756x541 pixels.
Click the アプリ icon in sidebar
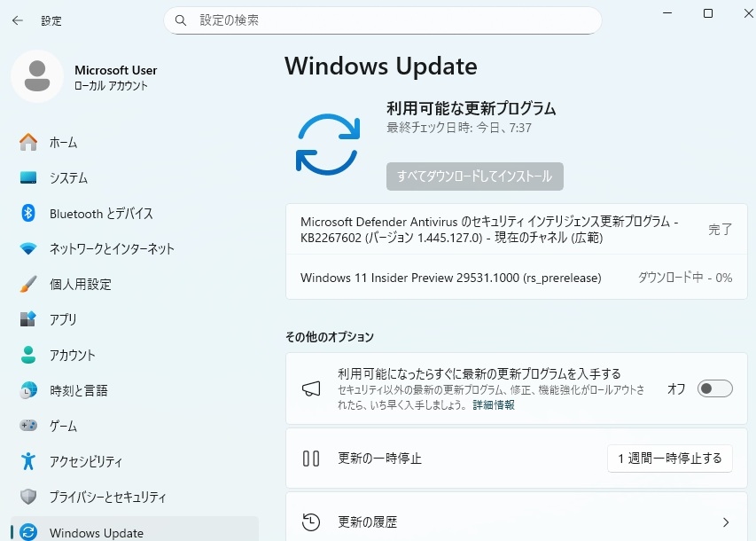coord(28,319)
